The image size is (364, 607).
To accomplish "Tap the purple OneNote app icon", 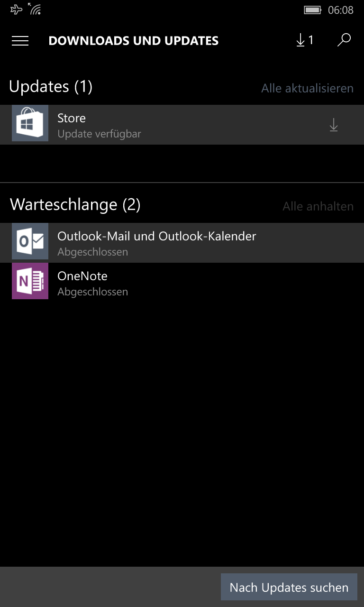I will (30, 281).
